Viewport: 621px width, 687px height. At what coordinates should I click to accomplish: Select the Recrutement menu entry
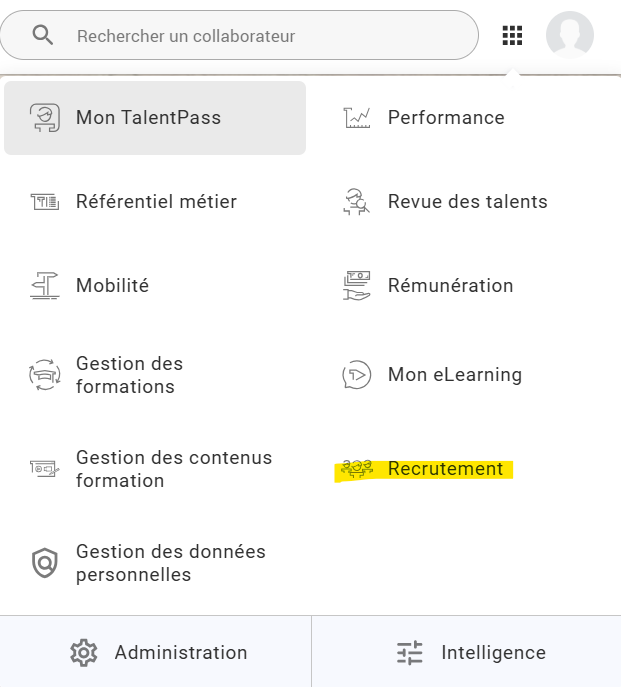coord(445,469)
